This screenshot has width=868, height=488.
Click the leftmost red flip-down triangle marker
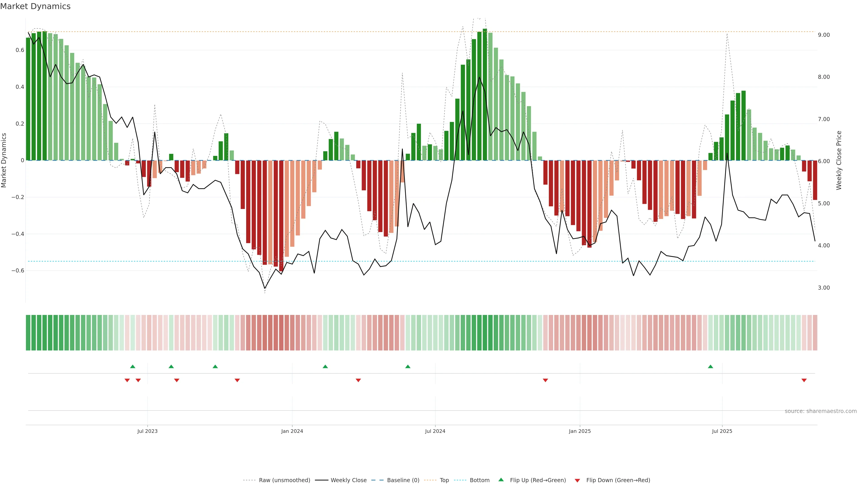tap(127, 380)
